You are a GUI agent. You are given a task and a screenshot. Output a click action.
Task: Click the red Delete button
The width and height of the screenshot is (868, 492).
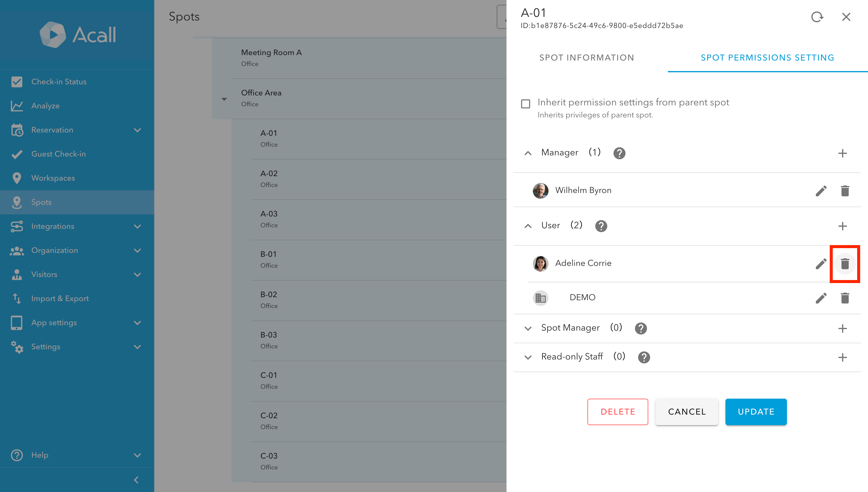point(618,412)
